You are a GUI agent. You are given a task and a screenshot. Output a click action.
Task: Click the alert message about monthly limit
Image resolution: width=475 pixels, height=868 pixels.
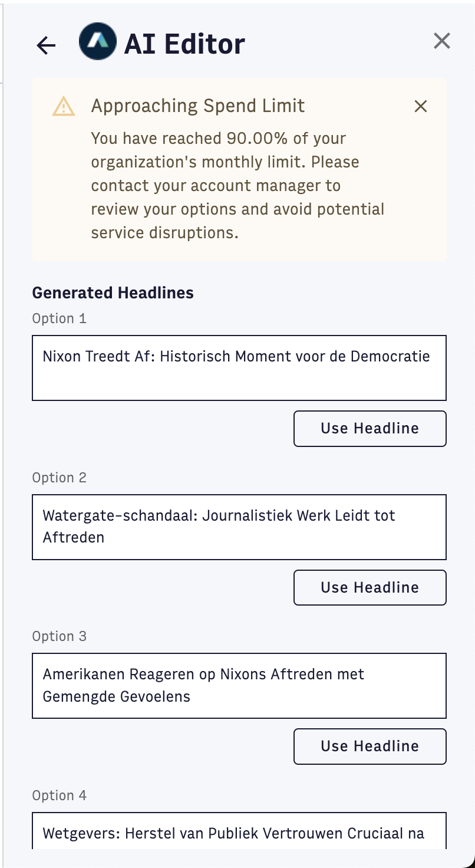click(x=237, y=186)
